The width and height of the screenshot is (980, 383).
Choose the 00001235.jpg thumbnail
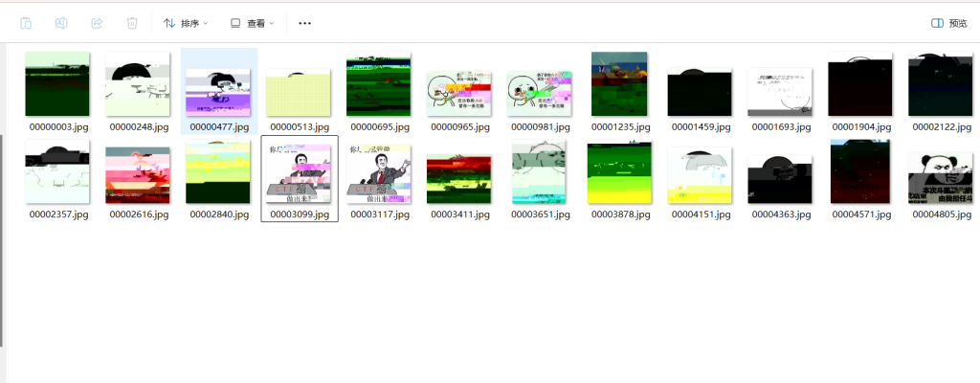(x=620, y=85)
